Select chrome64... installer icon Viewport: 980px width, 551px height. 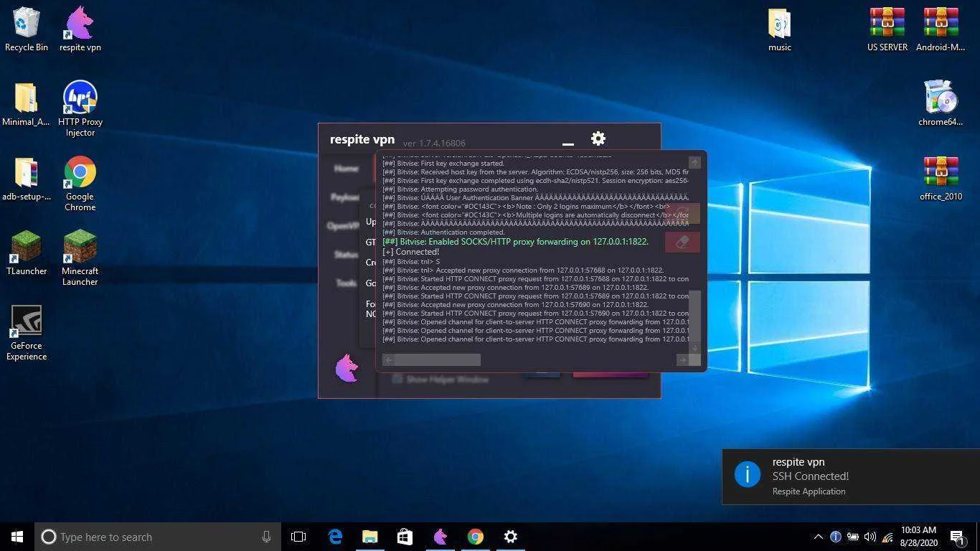click(x=941, y=104)
